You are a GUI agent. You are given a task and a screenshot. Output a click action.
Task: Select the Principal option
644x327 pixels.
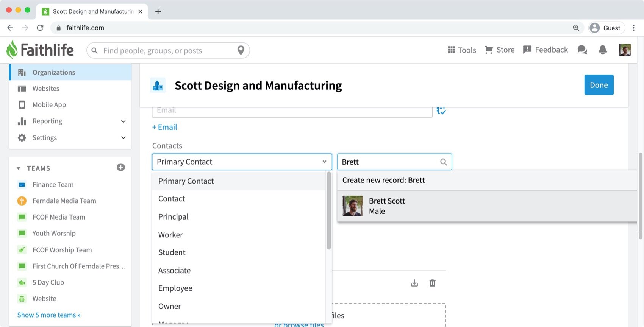(239, 217)
